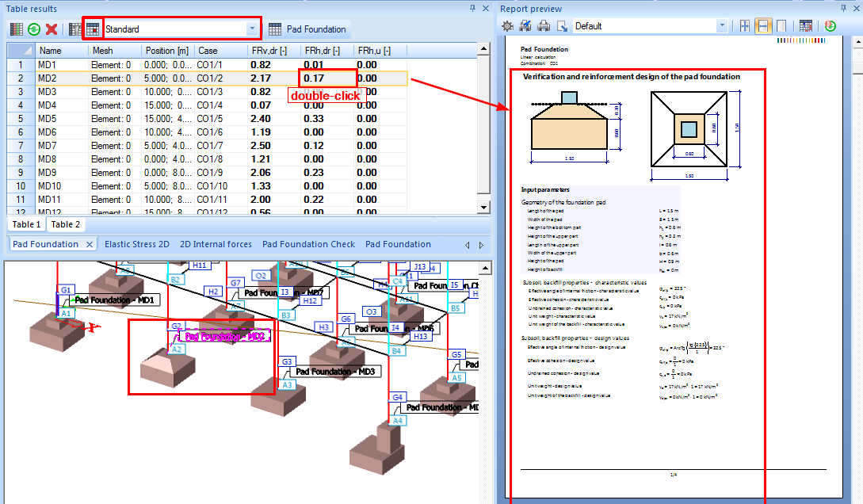Click the green refresh icon in Table results
Screen dimensions: 863x504
tap(34, 29)
